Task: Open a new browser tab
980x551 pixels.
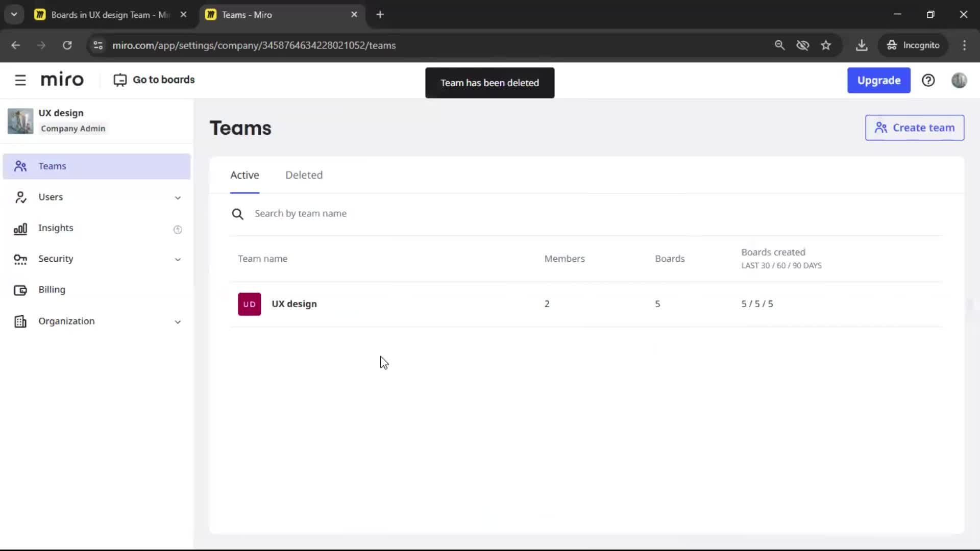Action: [x=380, y=15]
